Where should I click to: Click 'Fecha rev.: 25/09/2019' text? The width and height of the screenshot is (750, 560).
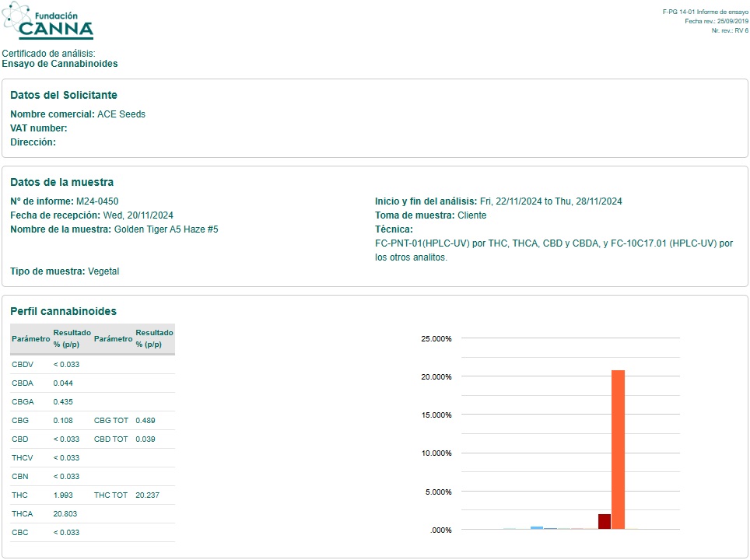tap(716, 21)
